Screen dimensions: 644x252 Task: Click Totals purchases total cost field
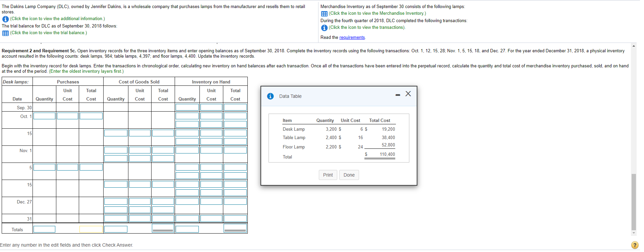pyautogui.click(x=91, y=229)
